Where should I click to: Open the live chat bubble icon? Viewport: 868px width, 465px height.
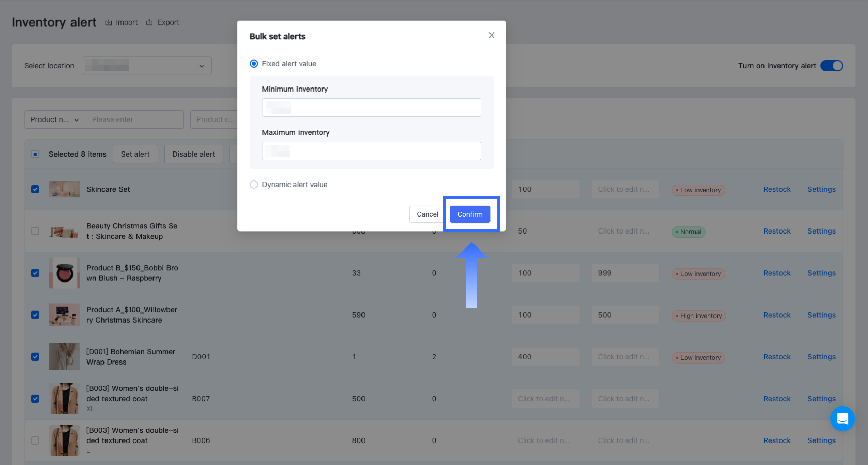click(842, 418)
